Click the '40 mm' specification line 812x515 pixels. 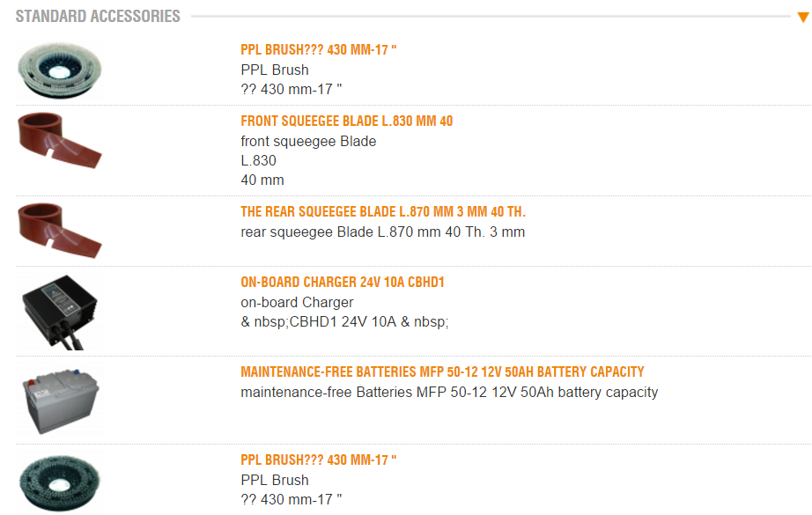tap(262, 180)
